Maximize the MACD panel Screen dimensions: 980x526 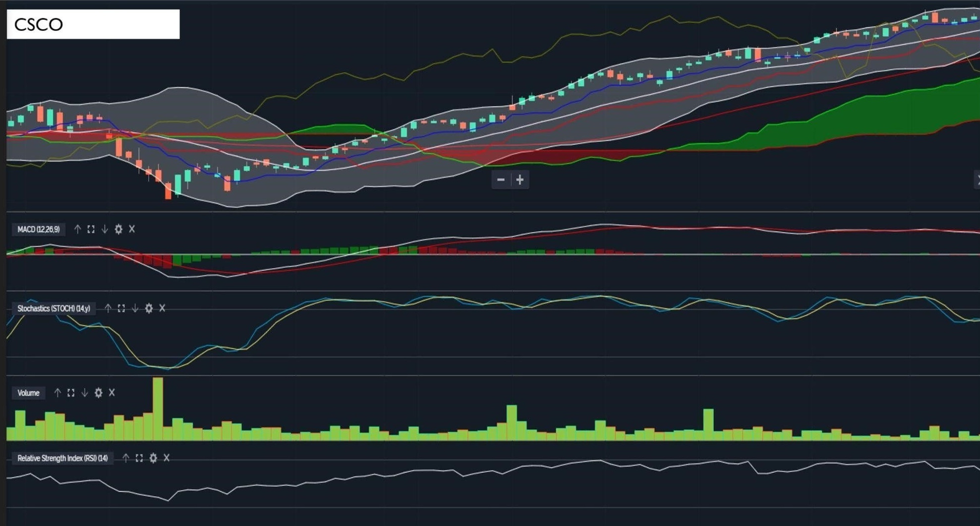(x=91, y=229)
